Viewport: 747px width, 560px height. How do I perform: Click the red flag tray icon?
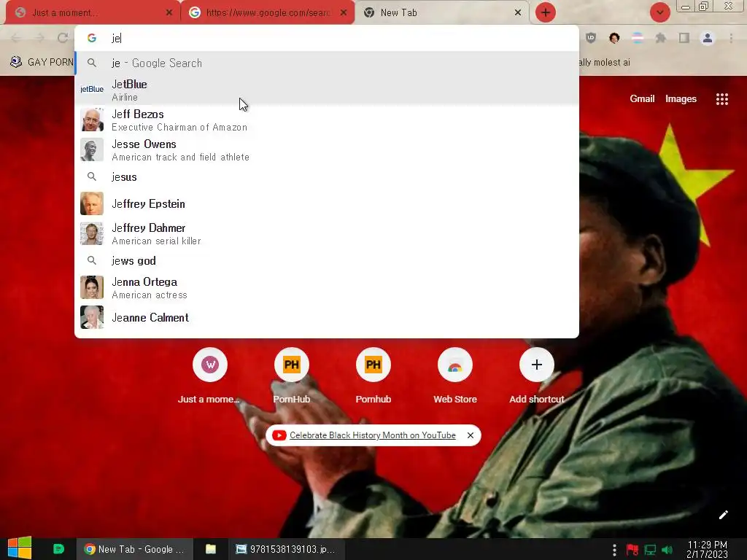tap(632, 550)
